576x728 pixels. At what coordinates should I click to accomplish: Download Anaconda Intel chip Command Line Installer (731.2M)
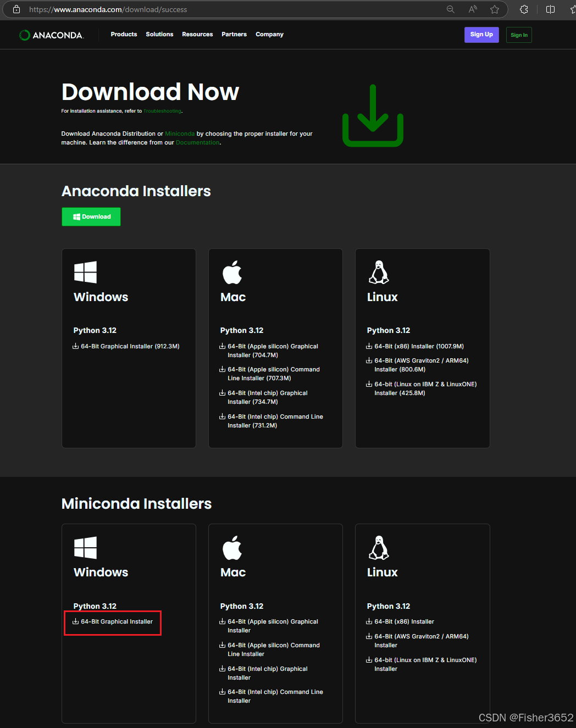(x=271, y=421)
